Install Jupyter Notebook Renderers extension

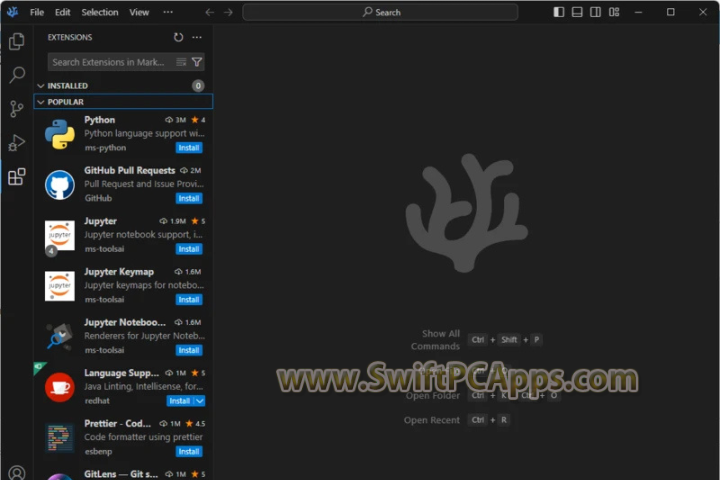point(189,350)
